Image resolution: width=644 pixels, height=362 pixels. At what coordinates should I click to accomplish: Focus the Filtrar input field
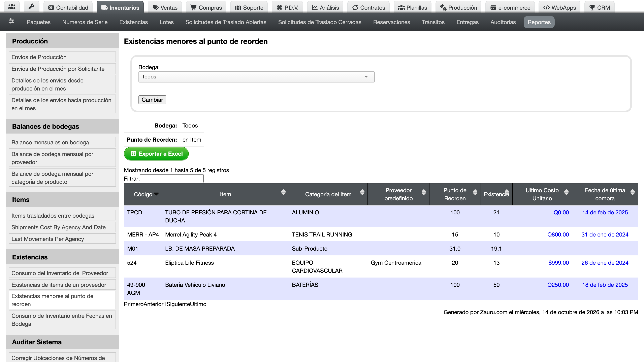pyautogui.click(x=171, y=178)
